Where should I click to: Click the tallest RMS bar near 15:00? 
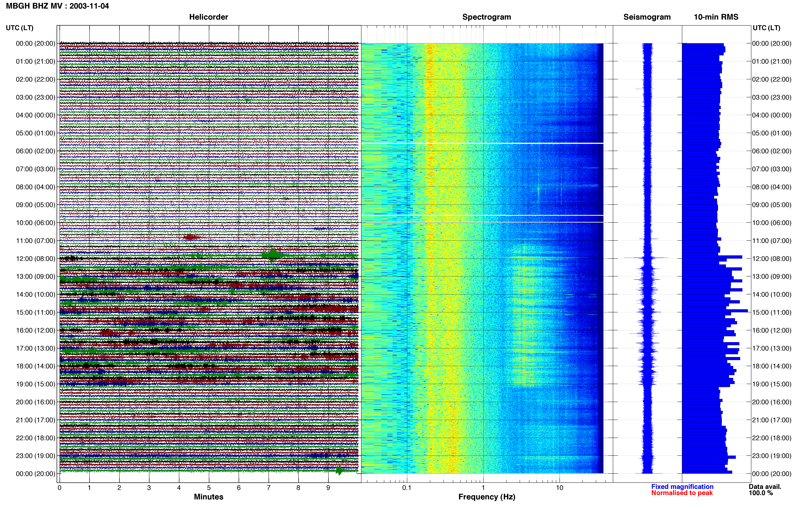click(x=715, y=310)
